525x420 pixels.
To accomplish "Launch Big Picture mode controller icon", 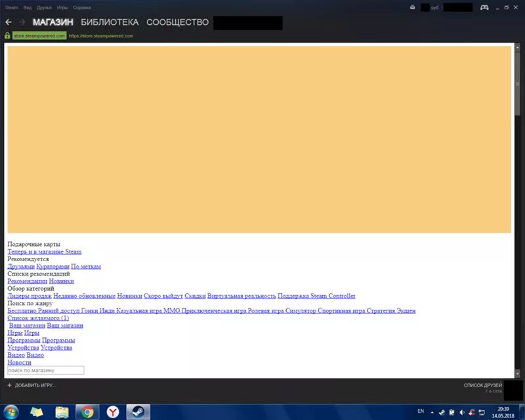I will (484, 7).
